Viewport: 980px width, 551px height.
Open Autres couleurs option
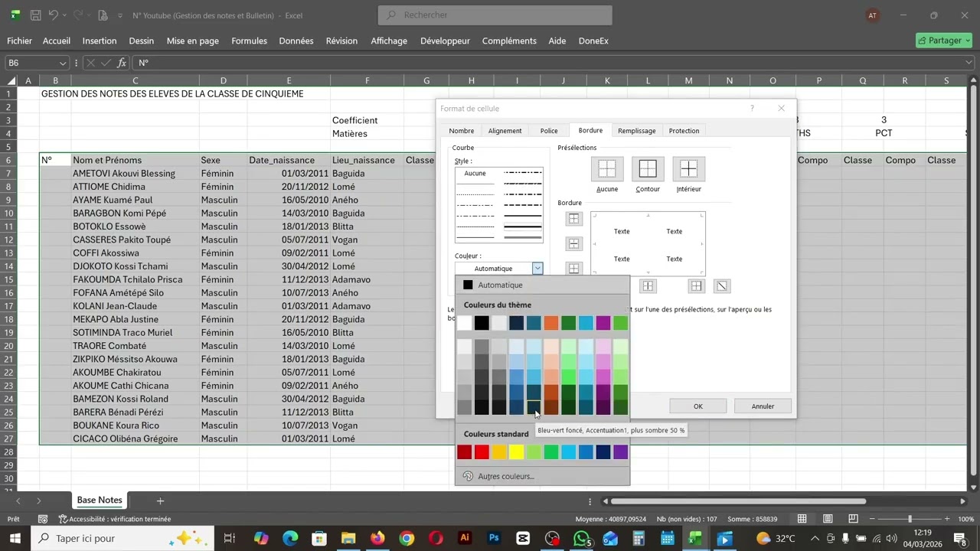542,476
